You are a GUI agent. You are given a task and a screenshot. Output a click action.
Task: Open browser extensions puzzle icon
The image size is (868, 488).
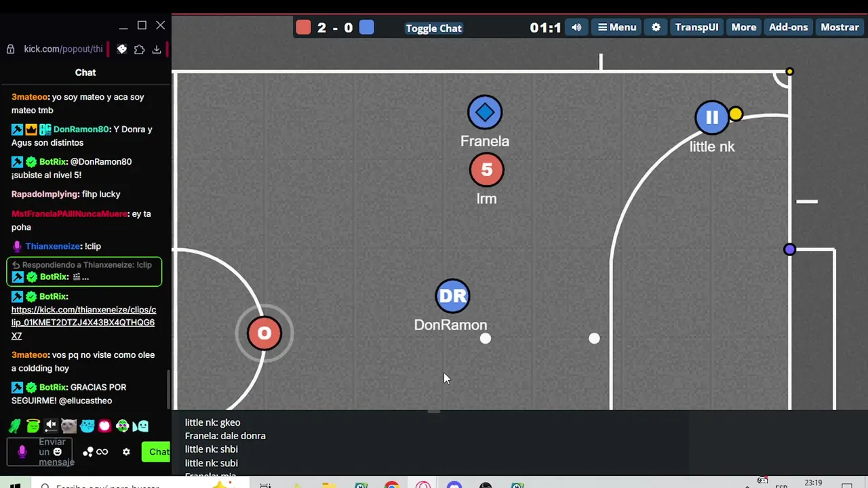pyautogui.click(x=139, y=49)
